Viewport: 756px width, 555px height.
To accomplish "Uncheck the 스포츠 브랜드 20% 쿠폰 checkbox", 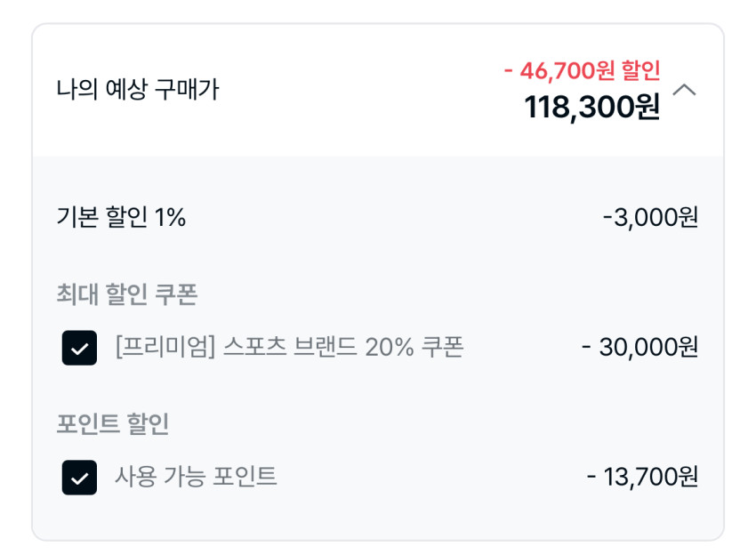I will (x=79, y=348).
